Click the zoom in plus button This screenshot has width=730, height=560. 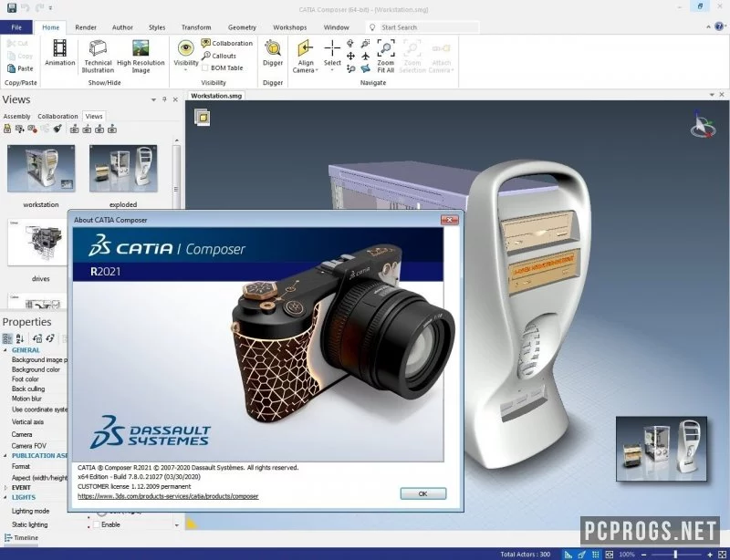(x=710, y=555)
